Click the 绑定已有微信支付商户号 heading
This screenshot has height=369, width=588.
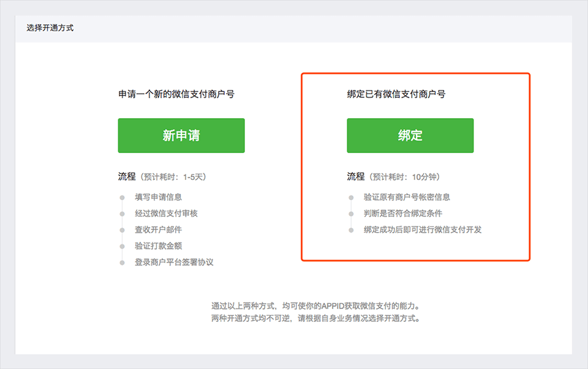point(396,94)
